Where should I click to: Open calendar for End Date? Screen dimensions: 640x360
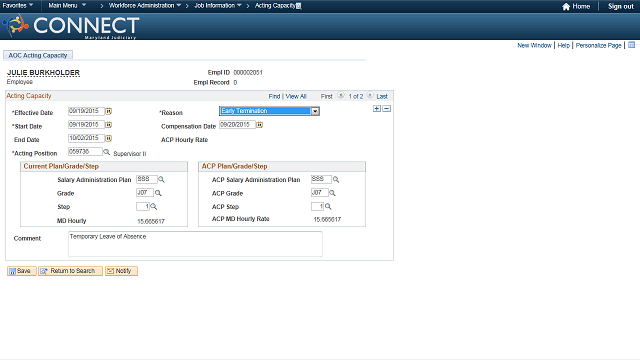click(x=109, y=138)
